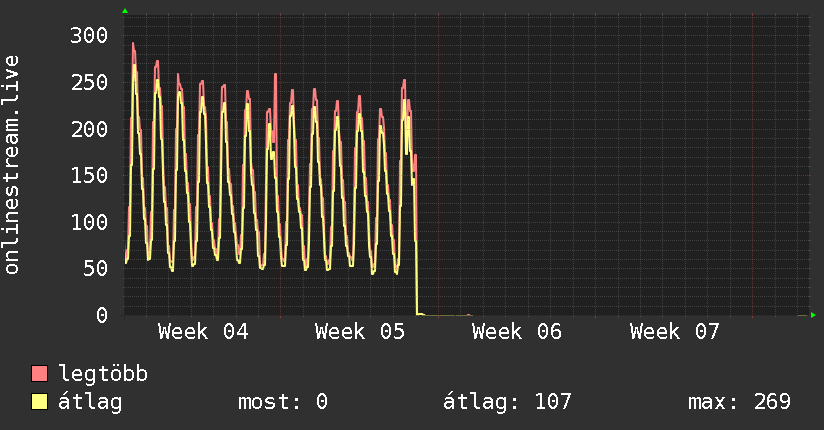The image size is (824, 430).
Task: Select the átlag legend label beside yellow swatch
Action: pyautogui.click(x=90, y=402)
